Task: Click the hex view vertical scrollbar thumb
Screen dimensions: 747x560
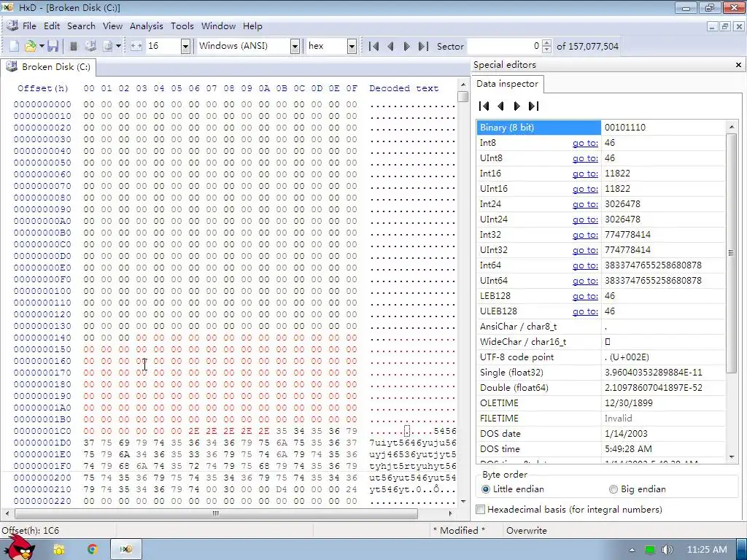Action: click(x=462, y=97)
